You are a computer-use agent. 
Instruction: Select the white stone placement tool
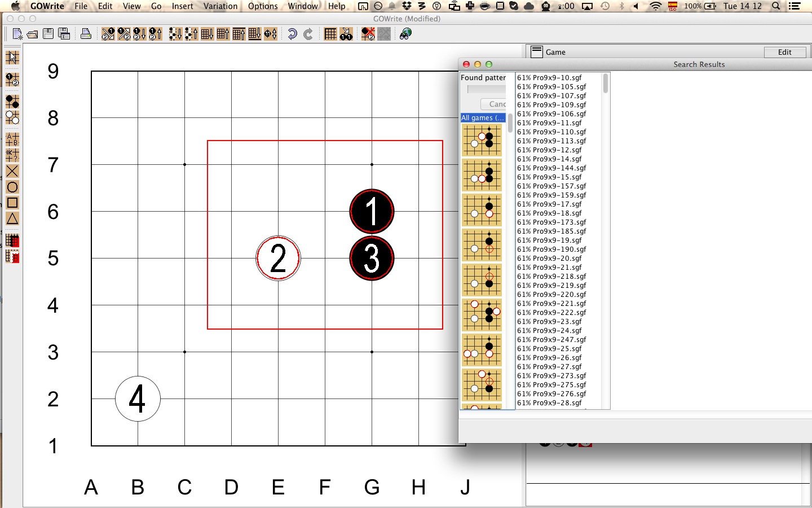pyautogui.click(x=12, y=118)
